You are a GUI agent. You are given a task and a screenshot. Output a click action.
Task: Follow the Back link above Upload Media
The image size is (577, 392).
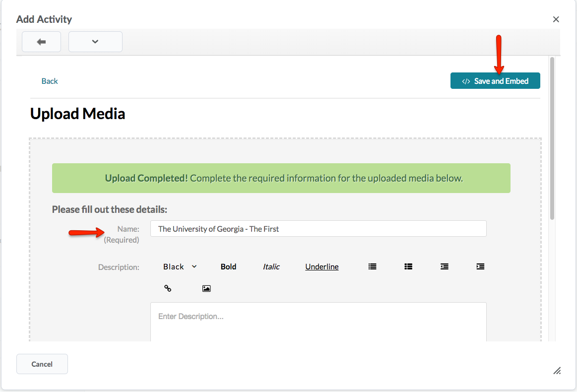[x=50, y=81]
